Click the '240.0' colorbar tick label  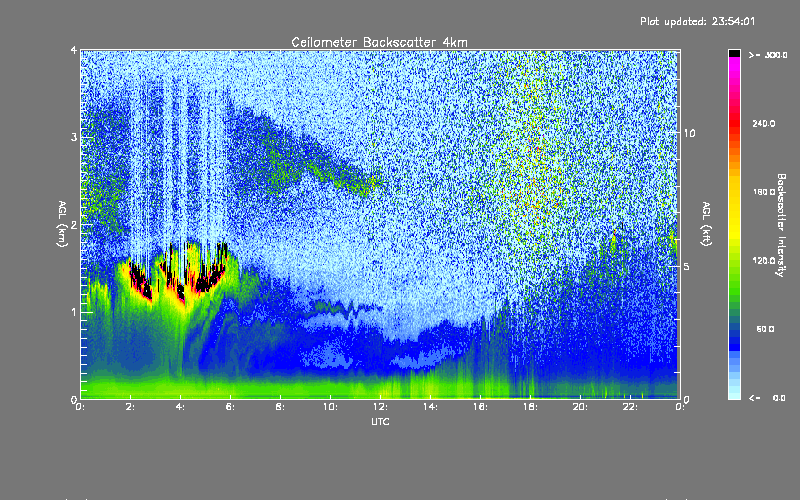click(764, 123)
